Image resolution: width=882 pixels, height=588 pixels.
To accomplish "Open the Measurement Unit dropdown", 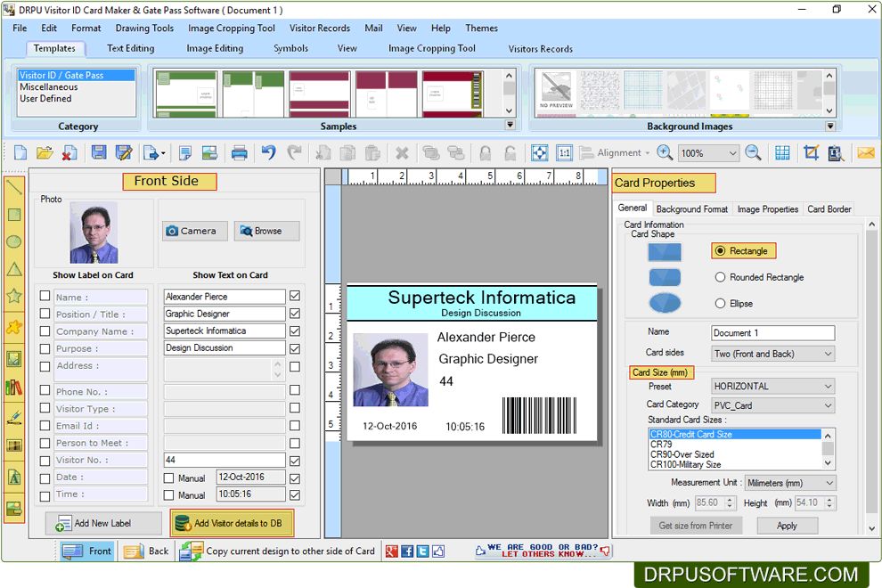I will pyautogui.click(x=829, y=483).
